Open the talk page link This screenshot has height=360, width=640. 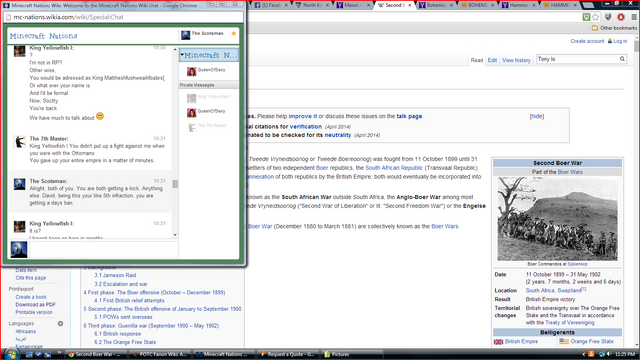point(409,116)
